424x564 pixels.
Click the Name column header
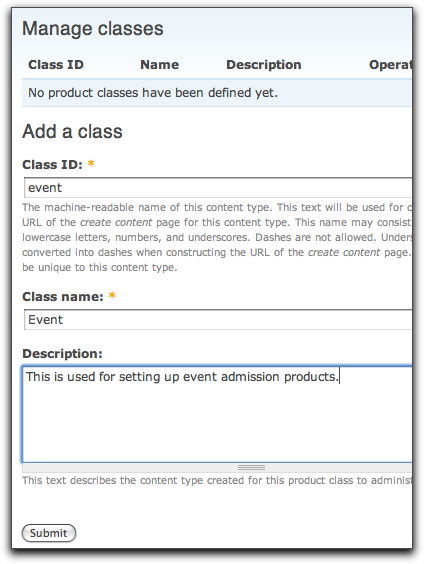[159, 65]
